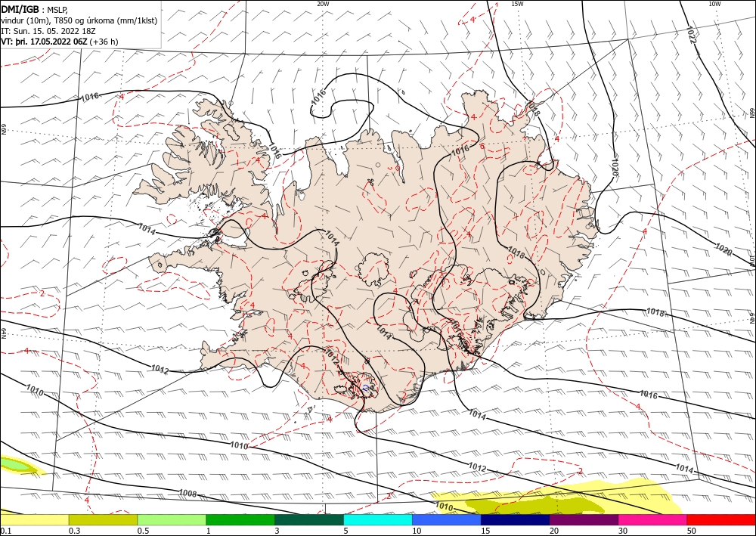Image resolution: width=756 pixels, height=536 pixels.
Task: Select the red 50+ legend color block
Action: coord(721,519)
